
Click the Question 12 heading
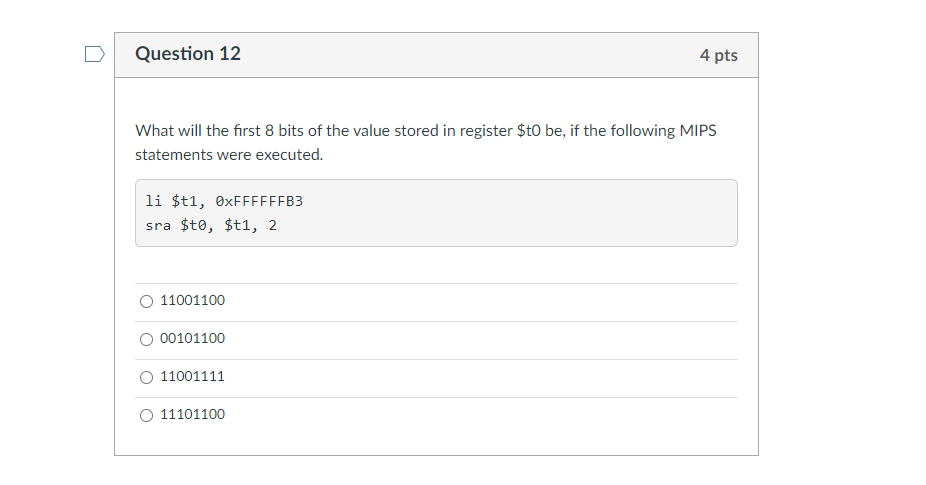188,54
